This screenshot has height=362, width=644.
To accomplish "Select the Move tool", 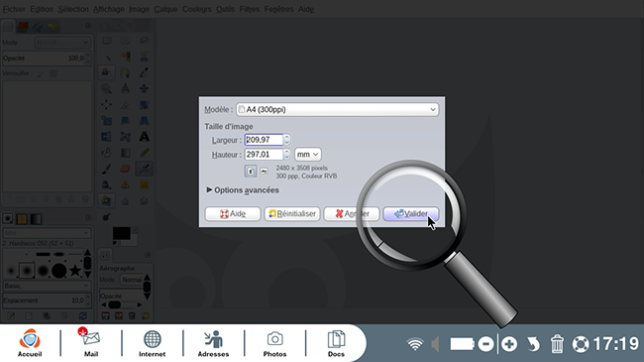I will [x=145, y=88].
